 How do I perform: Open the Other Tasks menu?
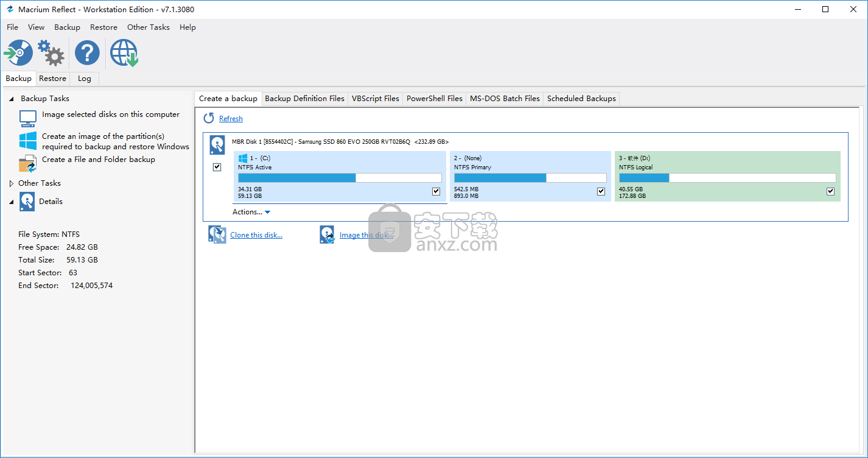(149, 27)
